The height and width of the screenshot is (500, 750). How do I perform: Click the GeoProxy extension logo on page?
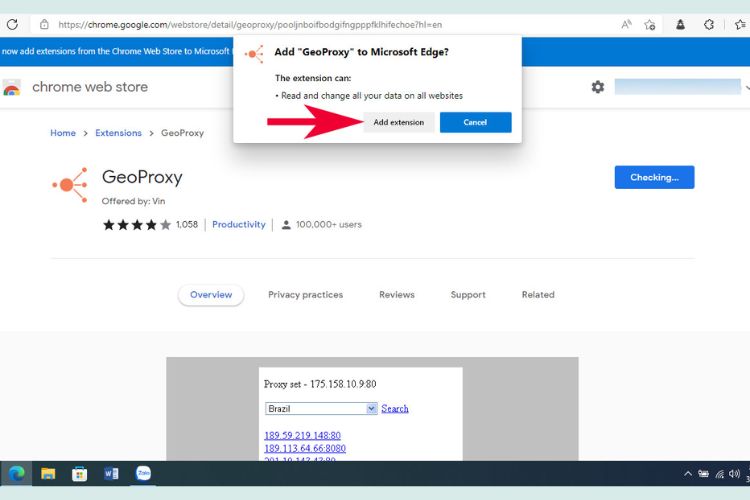70,185
